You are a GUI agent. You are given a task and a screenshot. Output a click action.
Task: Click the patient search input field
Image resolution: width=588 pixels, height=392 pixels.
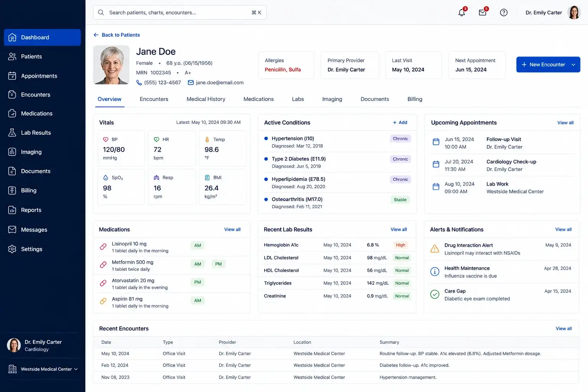point(180,13)
